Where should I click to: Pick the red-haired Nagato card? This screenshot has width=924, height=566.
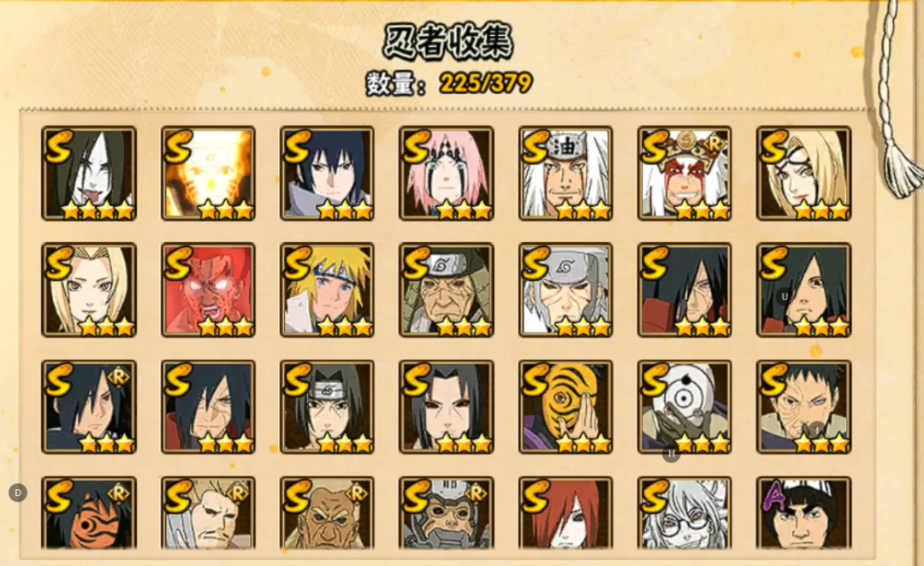point(566,513)
